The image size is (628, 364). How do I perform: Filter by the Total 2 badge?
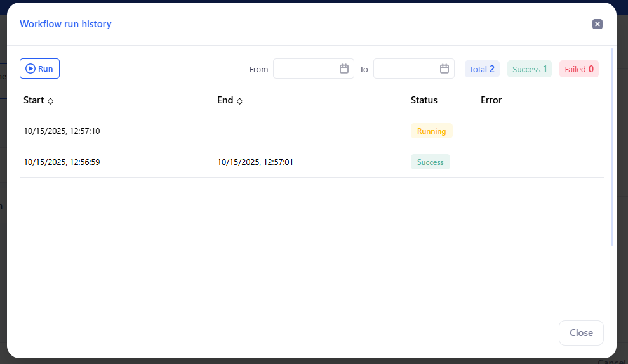pos(482,69)
